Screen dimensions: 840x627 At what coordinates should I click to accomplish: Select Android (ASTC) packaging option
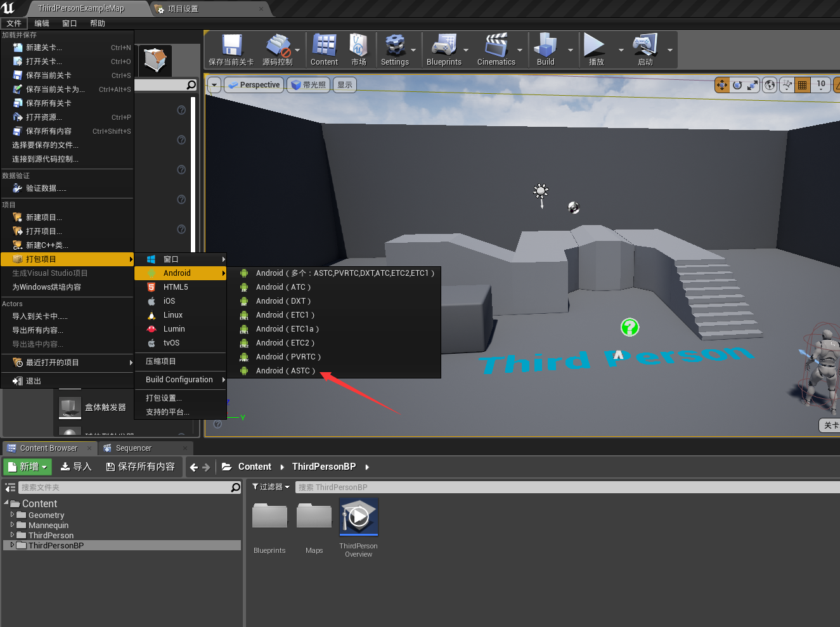point(333,371)
